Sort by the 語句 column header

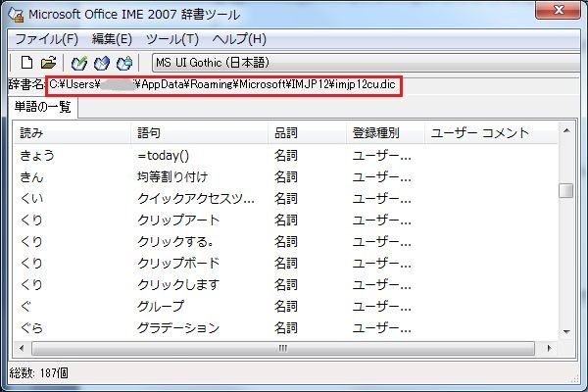click(x=200, y=133)
